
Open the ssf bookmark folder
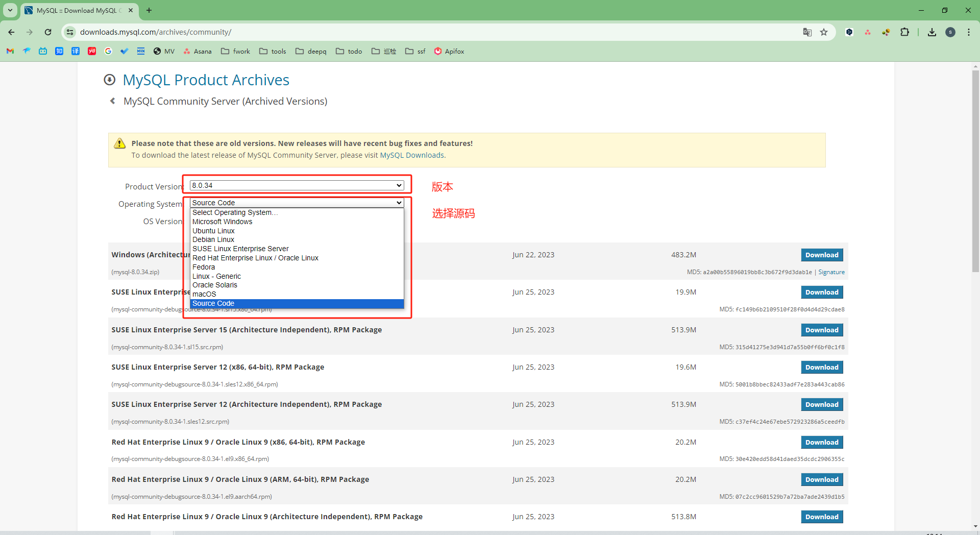coord(415,51)
